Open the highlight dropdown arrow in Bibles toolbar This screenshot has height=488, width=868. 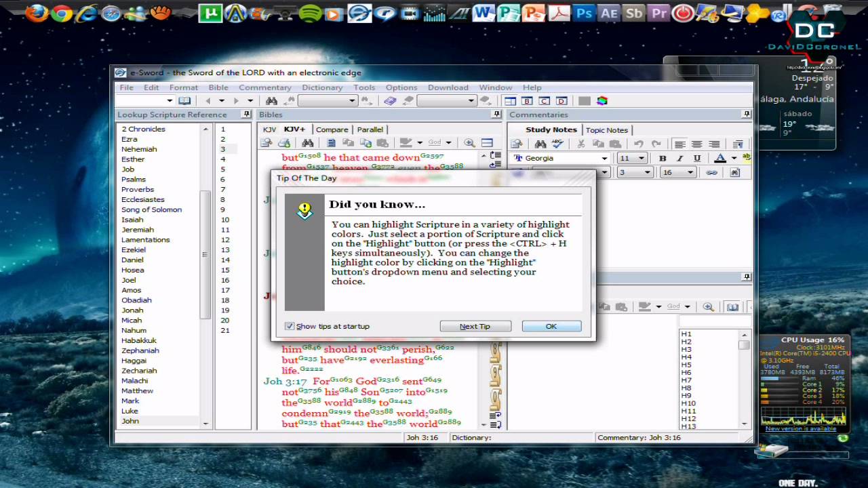(420, 143)
